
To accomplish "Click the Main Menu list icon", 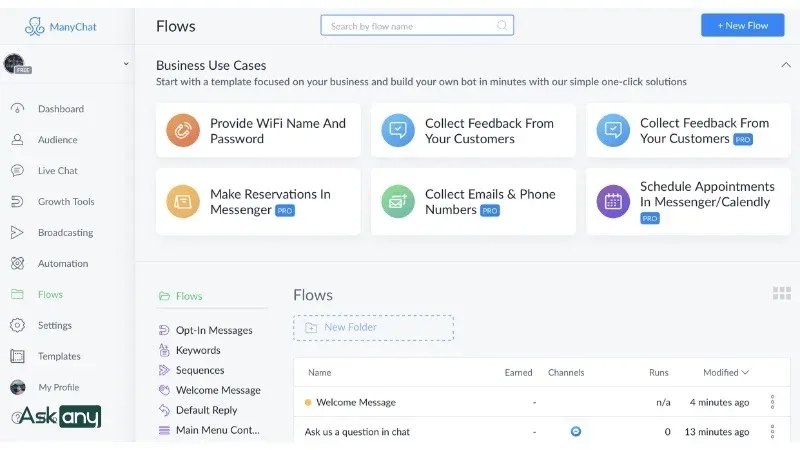I will coord(164,430).
